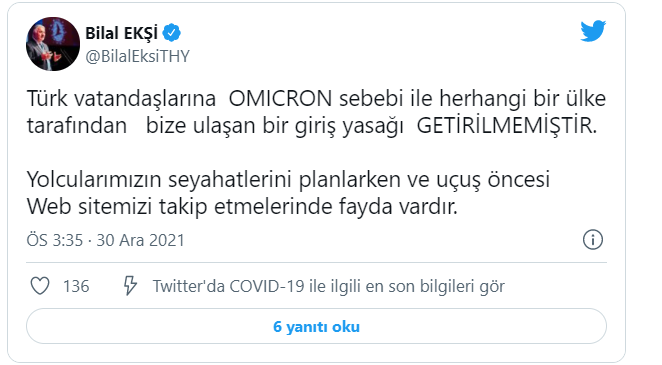The image size is (662, 365).
Task: Click the 136 likes count
Action: coord(76,286)
